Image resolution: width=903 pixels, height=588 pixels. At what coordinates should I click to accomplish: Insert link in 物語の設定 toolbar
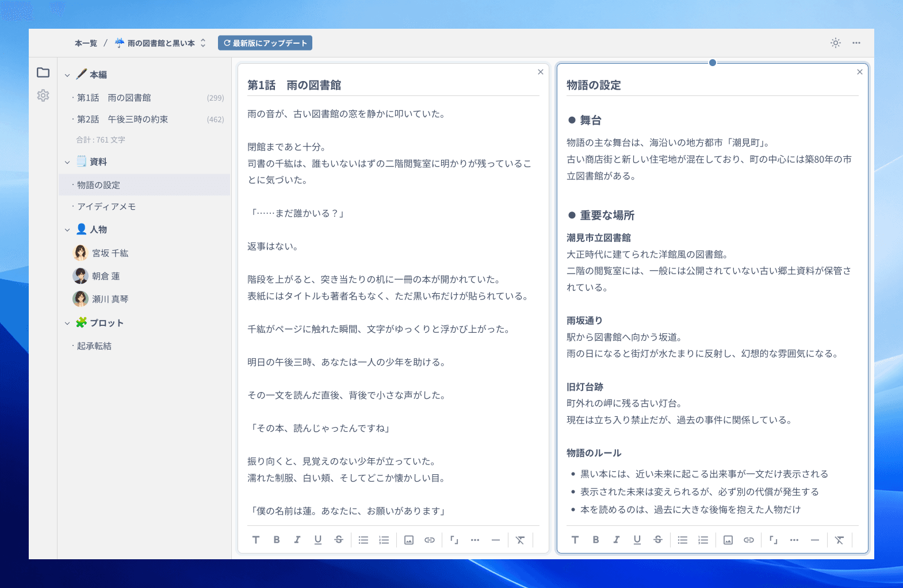tap(749, 540)
